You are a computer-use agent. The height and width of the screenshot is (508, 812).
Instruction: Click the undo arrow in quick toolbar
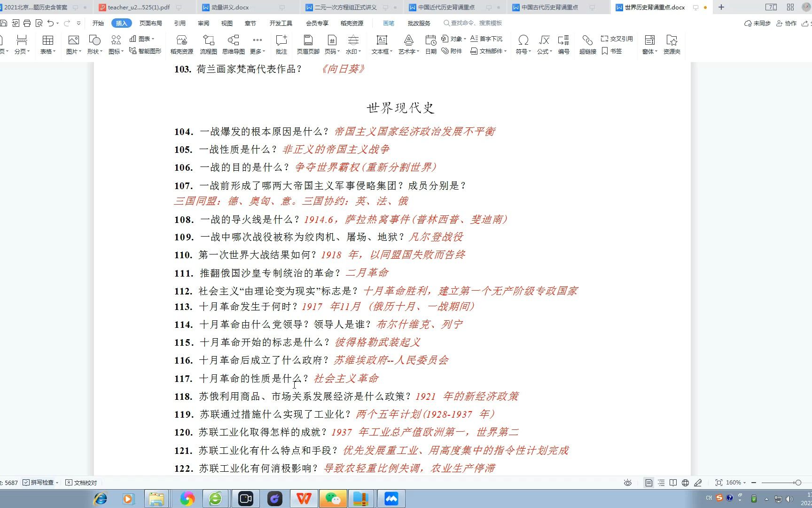coord(50,23)
